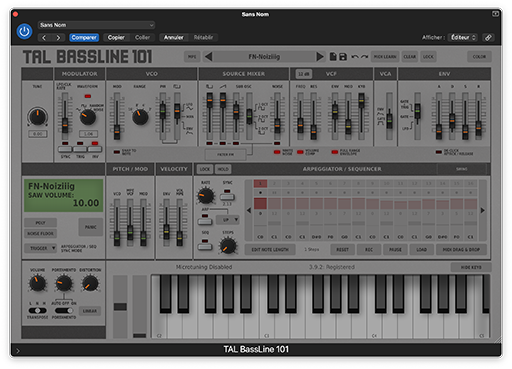Toggle the modulator INV button

95,149
